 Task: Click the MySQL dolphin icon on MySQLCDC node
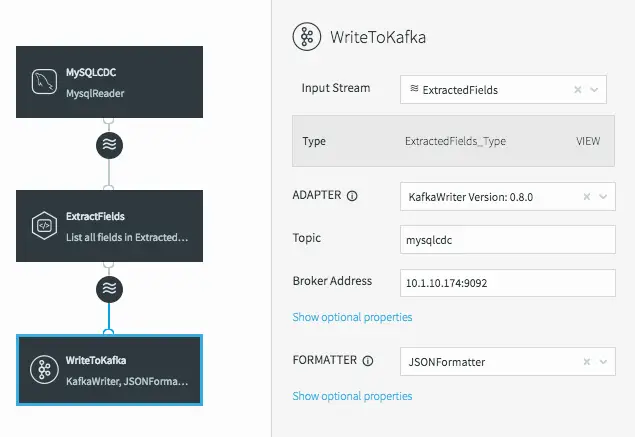[43, 81]
